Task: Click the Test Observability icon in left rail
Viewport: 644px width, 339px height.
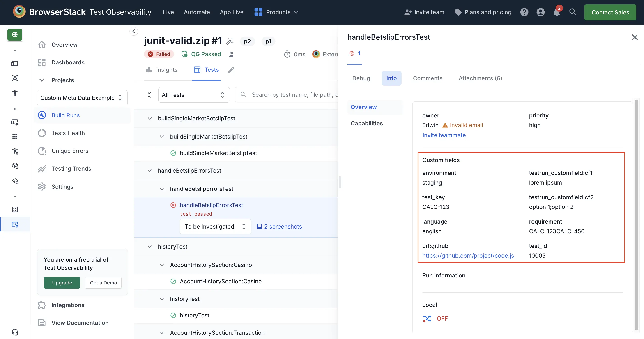Action: (x=15, y=224)
